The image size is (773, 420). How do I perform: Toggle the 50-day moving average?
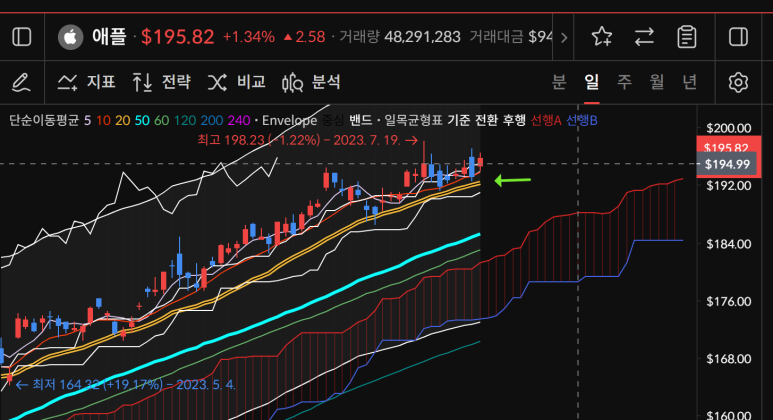click(142, 120)
